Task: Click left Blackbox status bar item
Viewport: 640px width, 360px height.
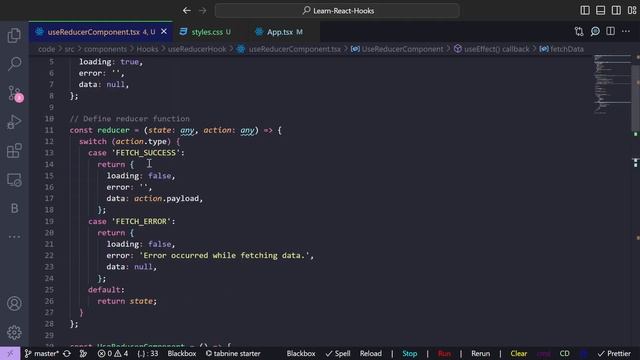Action: point(182,353)
